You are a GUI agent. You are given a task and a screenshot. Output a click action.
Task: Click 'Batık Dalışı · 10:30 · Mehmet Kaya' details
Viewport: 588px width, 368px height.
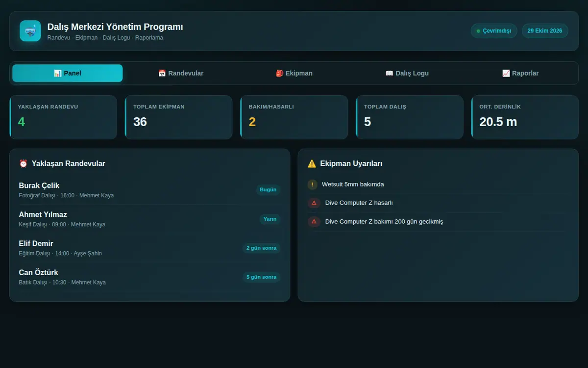tap(62, 282)
